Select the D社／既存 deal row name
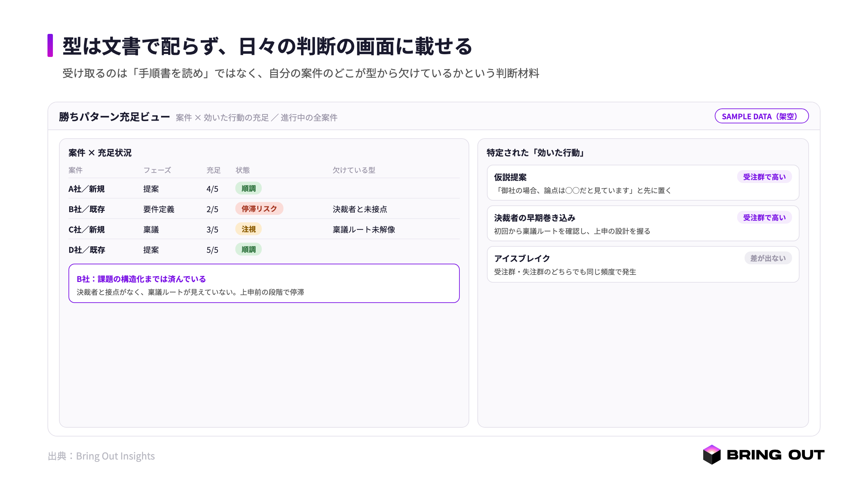This screenshot has width=868, height=488. pyautogui.click(x=86, y=250)
